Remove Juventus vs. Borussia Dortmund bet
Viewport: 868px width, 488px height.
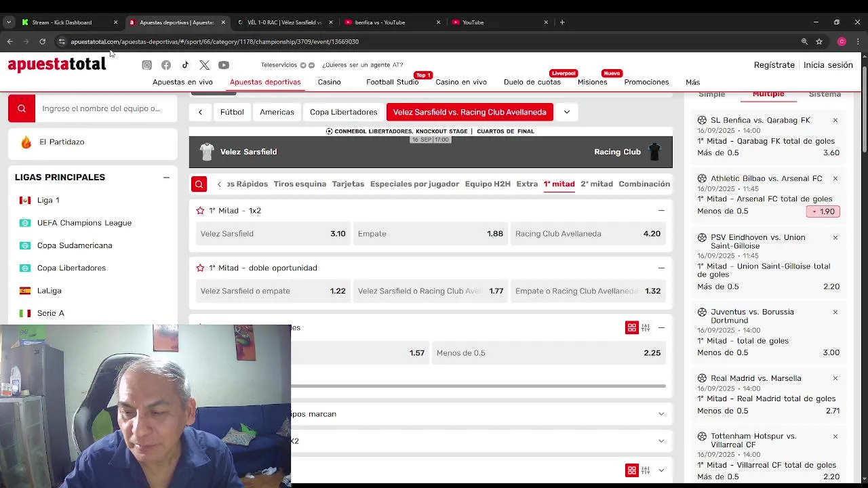tap(835, 312)
